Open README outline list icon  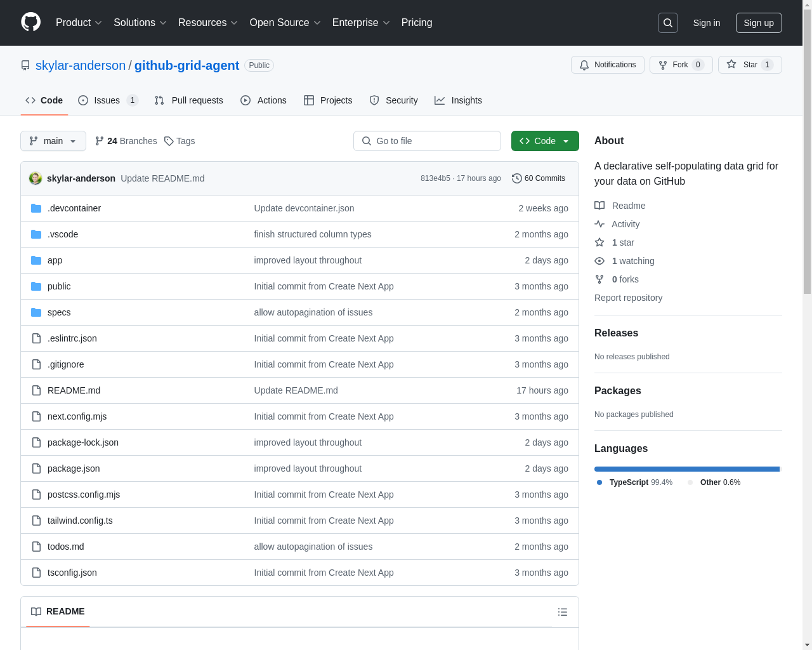click(x=563, y=612)
